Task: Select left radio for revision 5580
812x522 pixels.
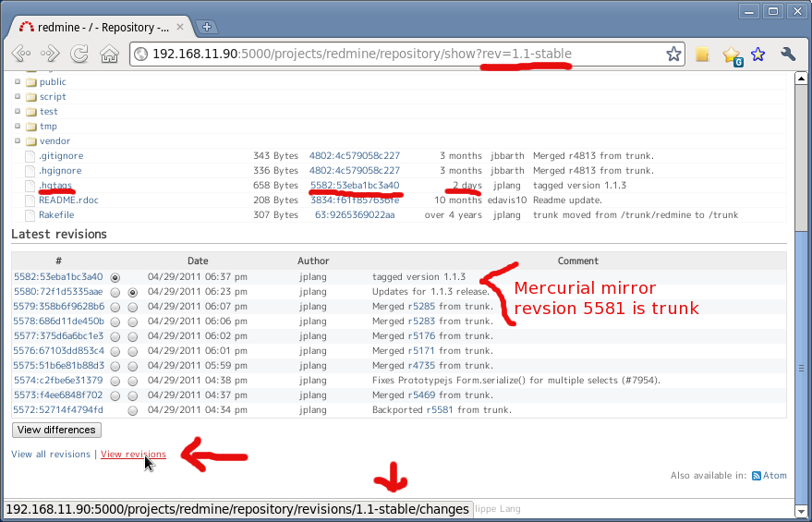Action: pyautogui.click(x=115, y=293)
